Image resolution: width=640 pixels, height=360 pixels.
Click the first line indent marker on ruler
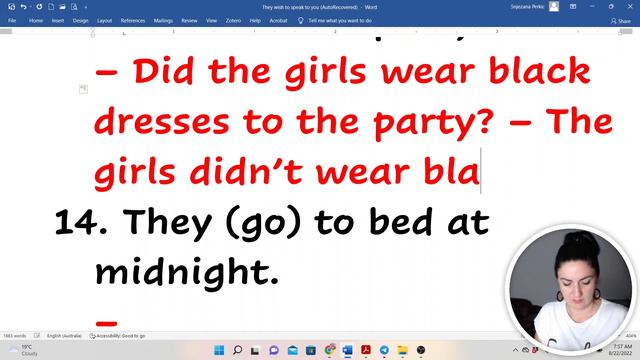tap(93, 29)
